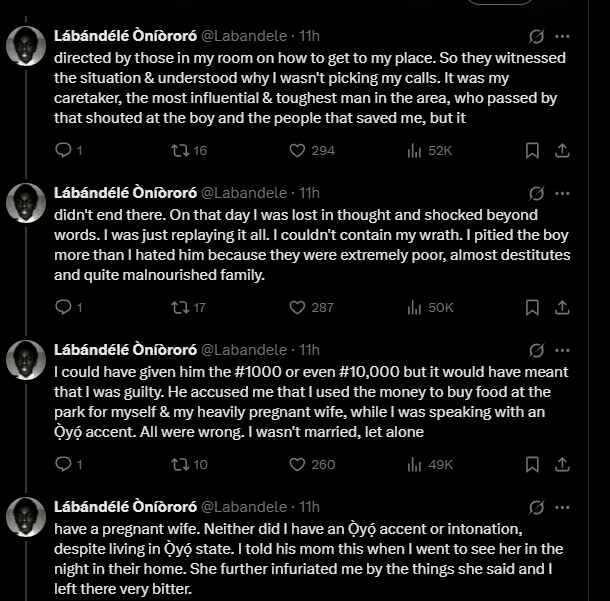View analytics of the 49K views tweet

tap(414, 464)
